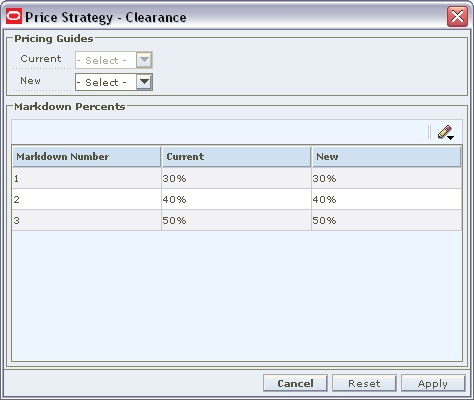474x400 pixels.
Task: Click New 40% cell in row 2
Action: [387, 199]
